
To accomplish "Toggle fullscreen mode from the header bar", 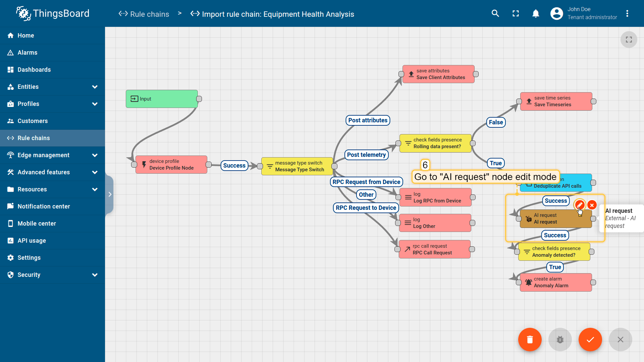I will coord(516,13).
